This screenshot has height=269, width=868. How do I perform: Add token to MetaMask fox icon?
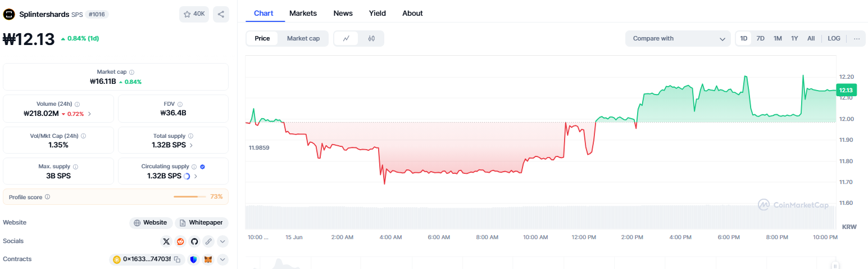pyautogui.click(x=208, y=259)
